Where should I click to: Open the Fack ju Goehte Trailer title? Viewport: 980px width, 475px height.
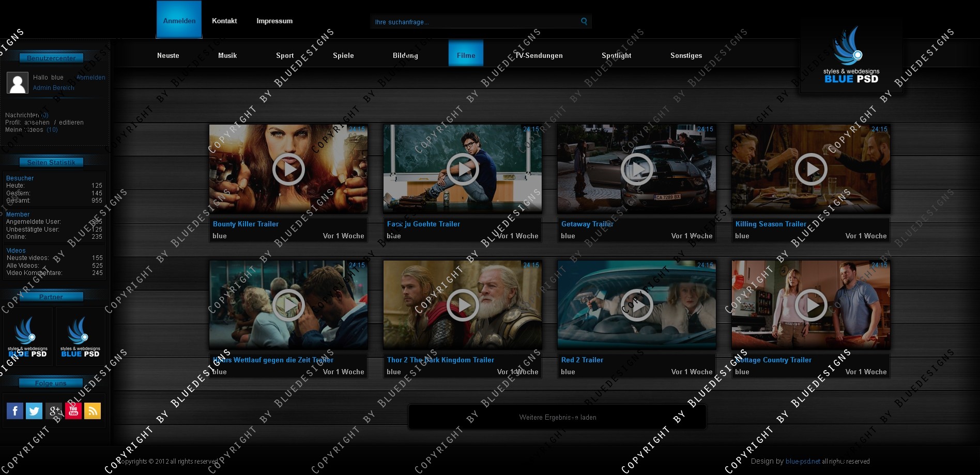423,224
